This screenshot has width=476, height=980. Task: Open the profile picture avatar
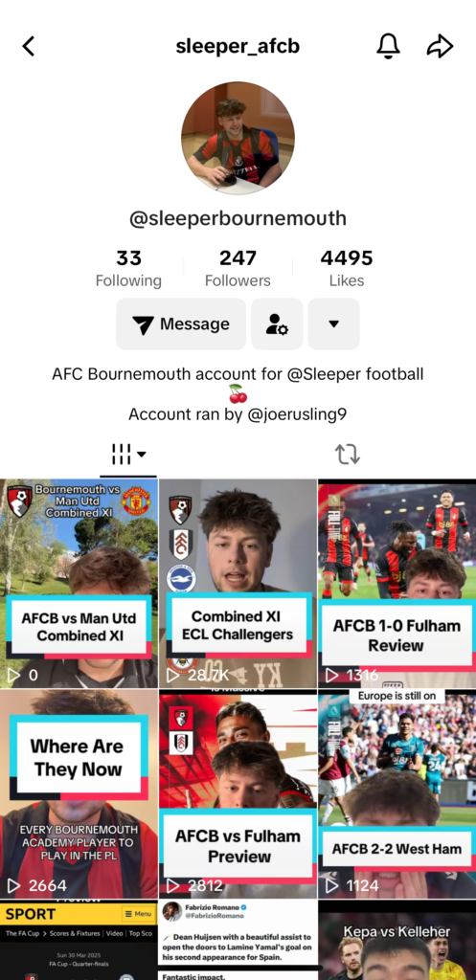pyautogui.click(x=238, y=138)
